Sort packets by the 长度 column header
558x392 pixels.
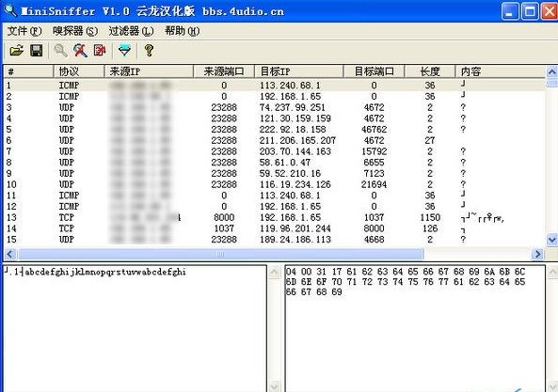pyautogui.click(x=430, y=71)
